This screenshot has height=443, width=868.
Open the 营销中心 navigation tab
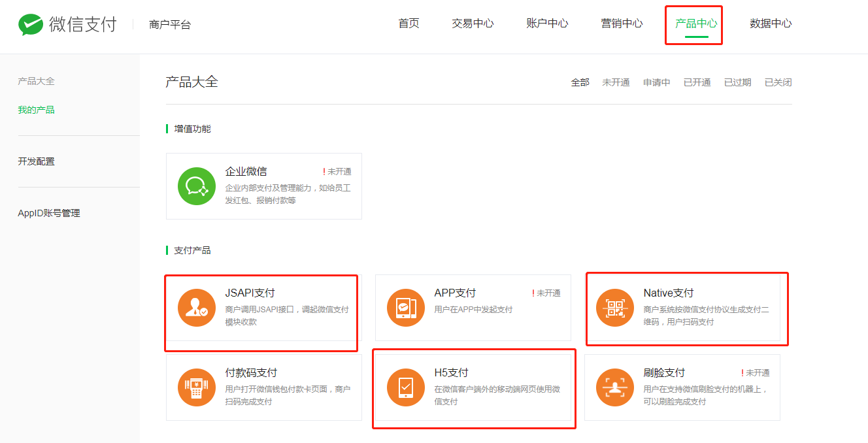coord(622,24)
